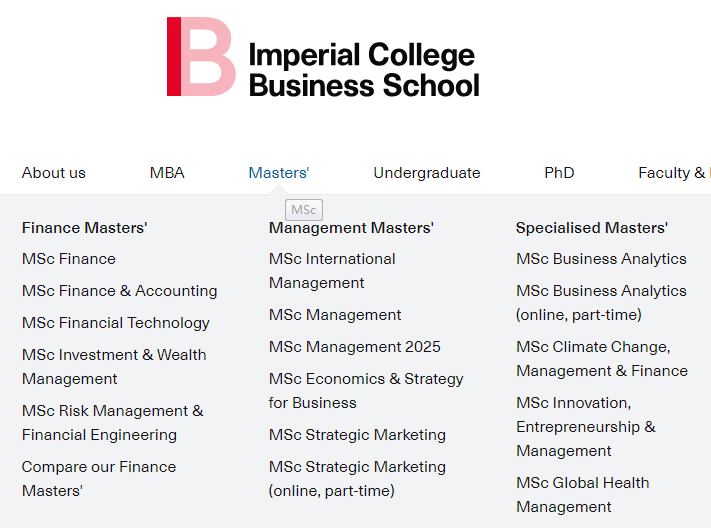Viewport: 711px width, 528px height.
Task: Go to MSc Finance & Accounting
Action: [120, 291]
